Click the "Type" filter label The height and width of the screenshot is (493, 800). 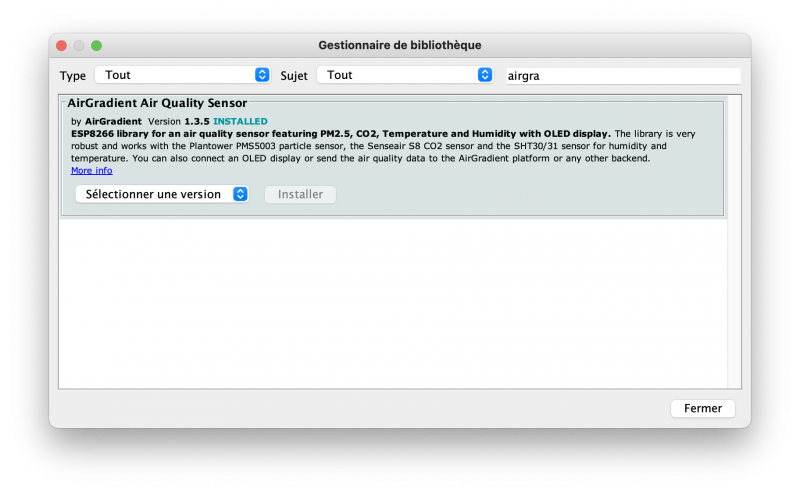(x=73, y=76)
